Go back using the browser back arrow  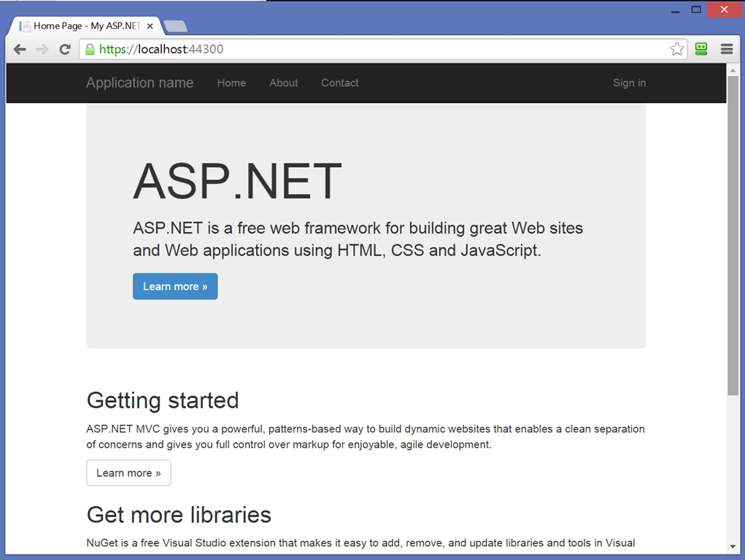(x=20, y=50)
